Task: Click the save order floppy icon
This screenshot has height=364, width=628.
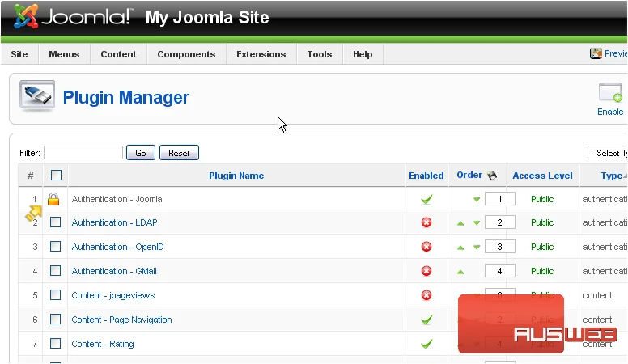Action: pyautogui.click(x=492, y=176)
